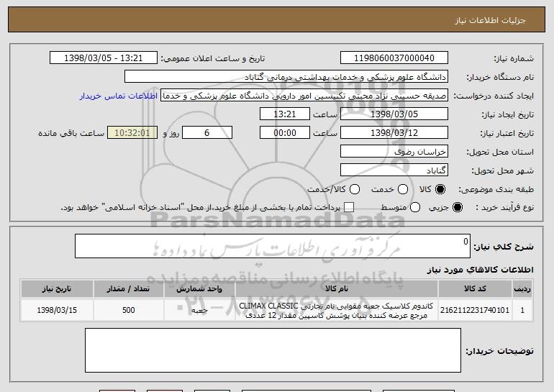Click the اطلاعات کالاهای مورد نیاز heading
This screenshot has width=554, height=392.
coord(480,270)
